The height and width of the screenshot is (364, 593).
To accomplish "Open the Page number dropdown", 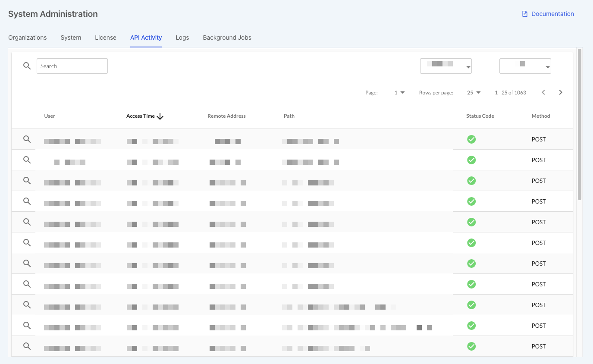I will (x=399, y=92).
